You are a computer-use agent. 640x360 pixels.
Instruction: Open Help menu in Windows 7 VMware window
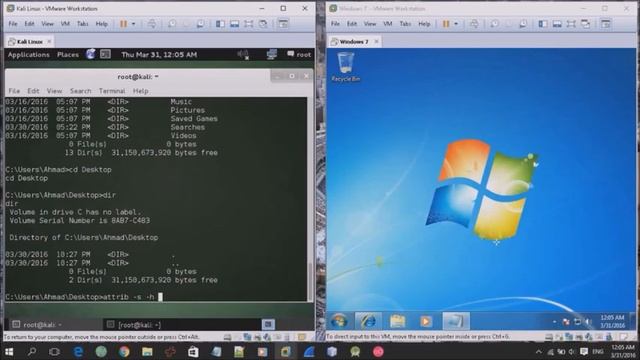pyautogui.click(x=424, y=24)
